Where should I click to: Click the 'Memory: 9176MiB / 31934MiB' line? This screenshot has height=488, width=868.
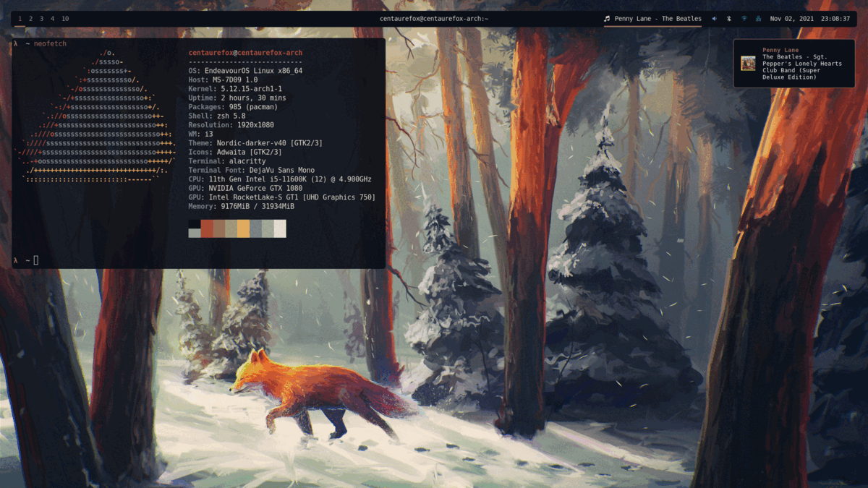point(242,206)
